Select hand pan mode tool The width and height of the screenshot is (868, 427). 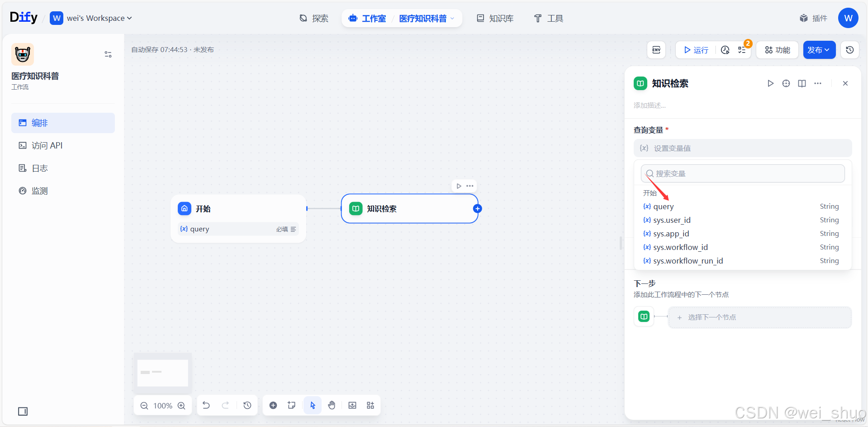click(x=332, y=405)
